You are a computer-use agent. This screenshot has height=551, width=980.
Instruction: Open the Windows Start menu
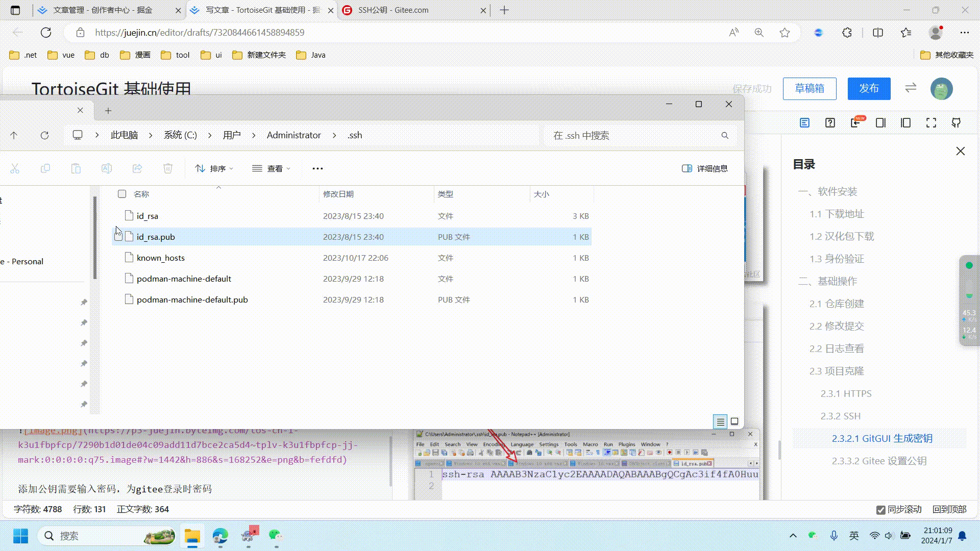click(x=20, y=536)
